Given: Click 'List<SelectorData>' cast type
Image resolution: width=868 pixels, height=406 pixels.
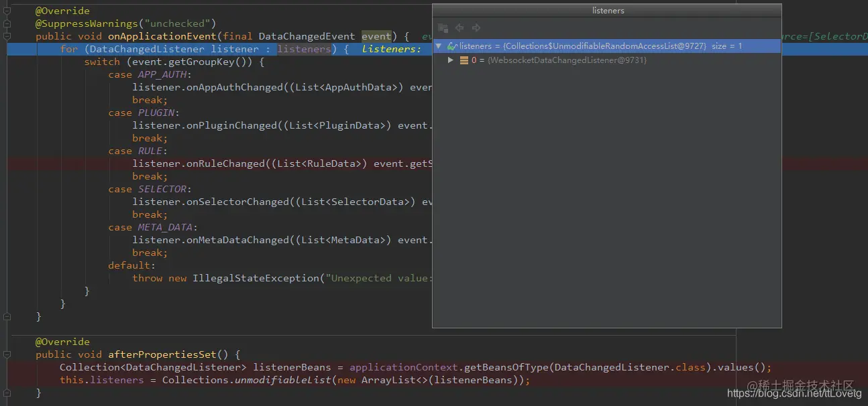Looking at the screenshot, I should (355, 202).
